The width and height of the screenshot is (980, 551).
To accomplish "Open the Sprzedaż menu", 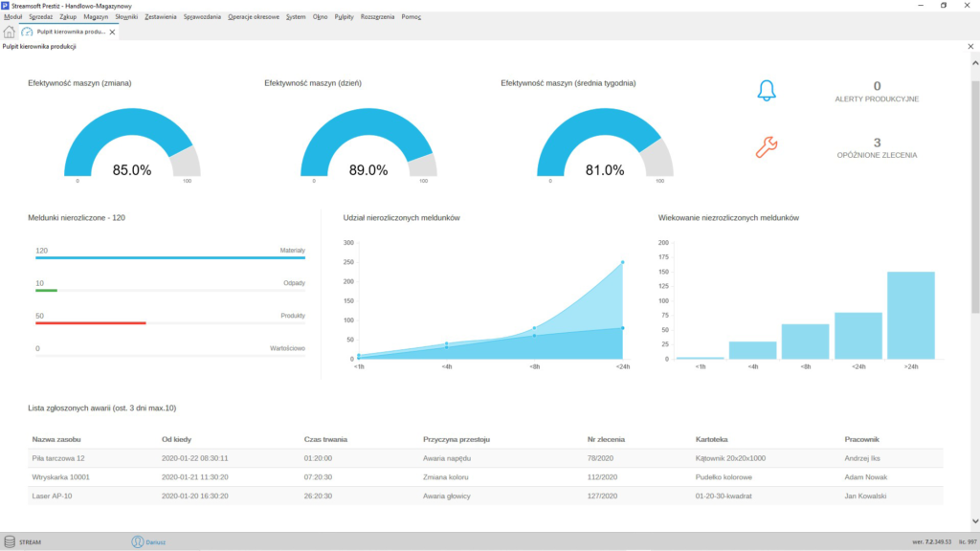I will [x=40, y=17].
